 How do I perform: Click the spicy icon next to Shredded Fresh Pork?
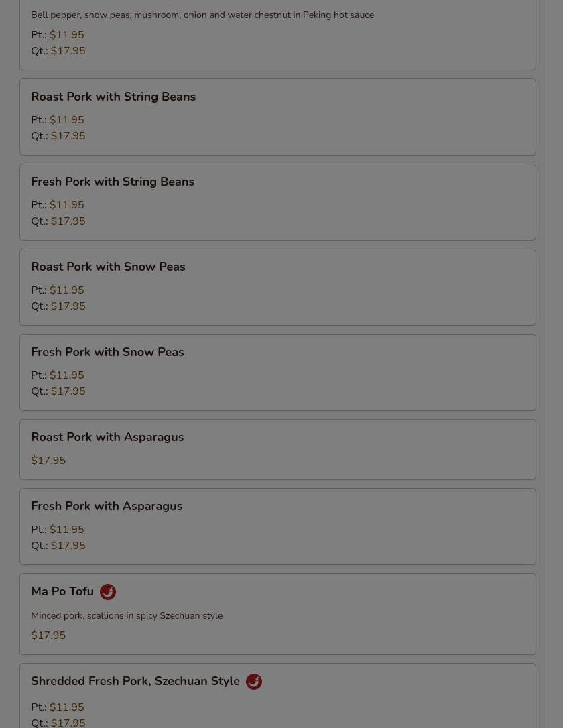(x=254, y=682)
